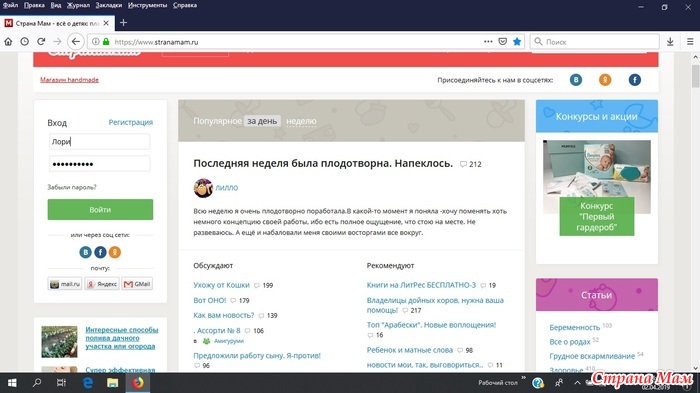Go forward one page arrow
Screen dimensions: 700x393
tap(57, 42)
